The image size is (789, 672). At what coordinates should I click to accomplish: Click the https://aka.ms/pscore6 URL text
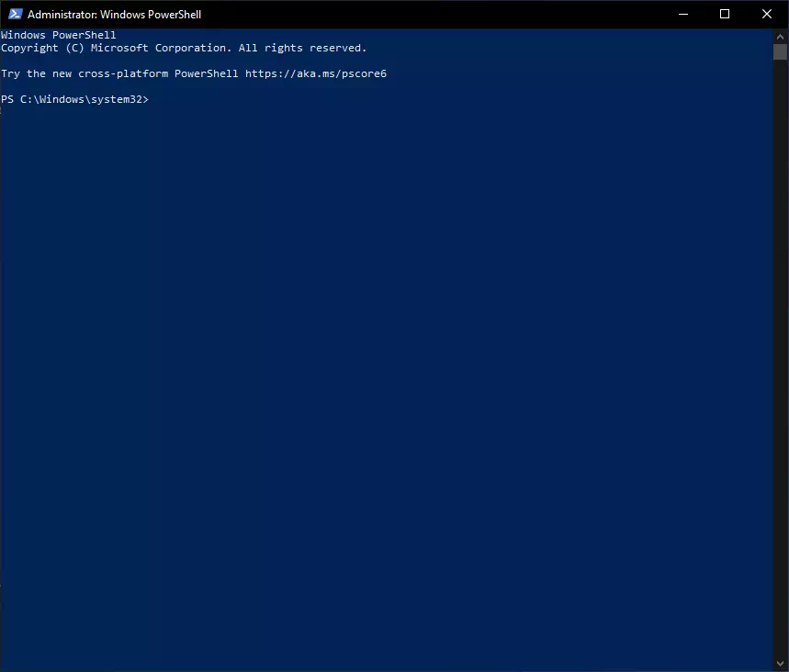pyautogui.click(x=315, y=73)
